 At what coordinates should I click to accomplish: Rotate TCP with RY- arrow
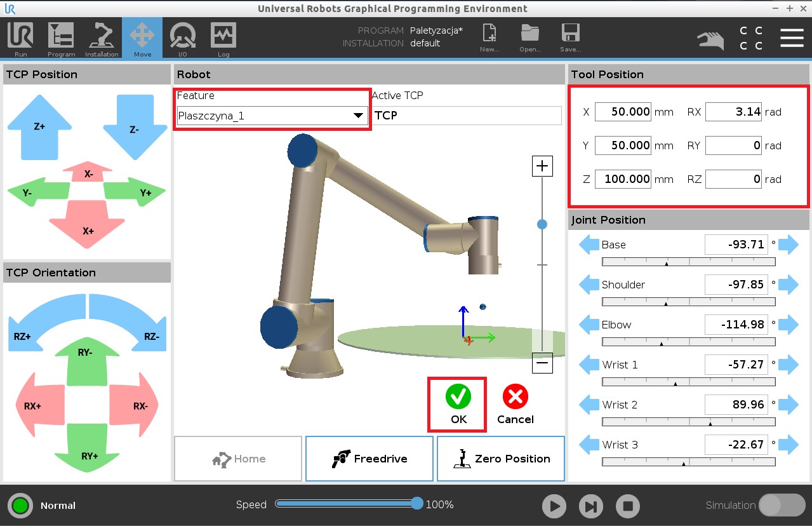[x=86, y=361]
